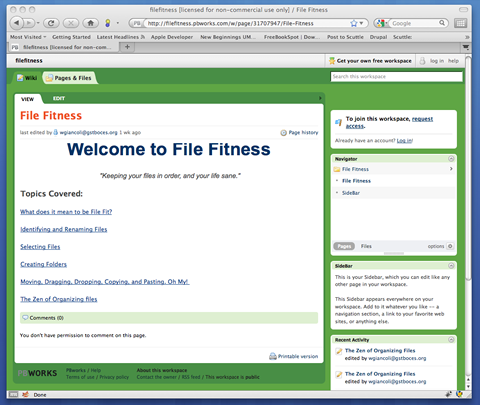
Task: Open What does it mean to be File Fit?
Action: click(66, 212)
